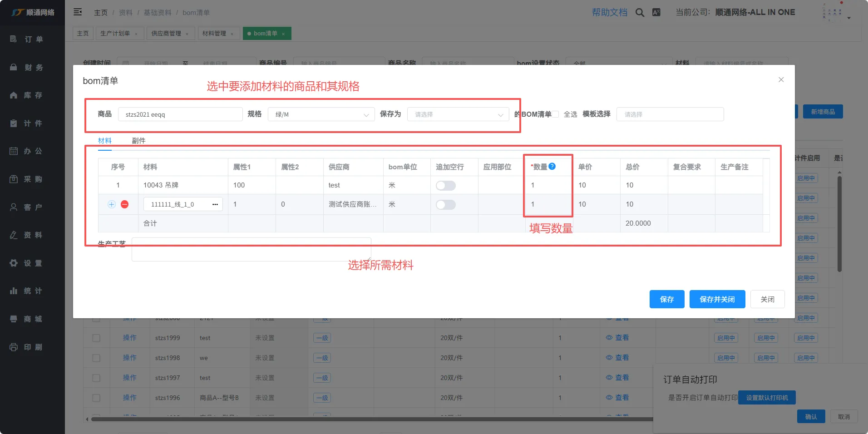868x434 pixels.
Task: Click the horizontal scrollbar under the table
Action: click(x=363, y=419)
